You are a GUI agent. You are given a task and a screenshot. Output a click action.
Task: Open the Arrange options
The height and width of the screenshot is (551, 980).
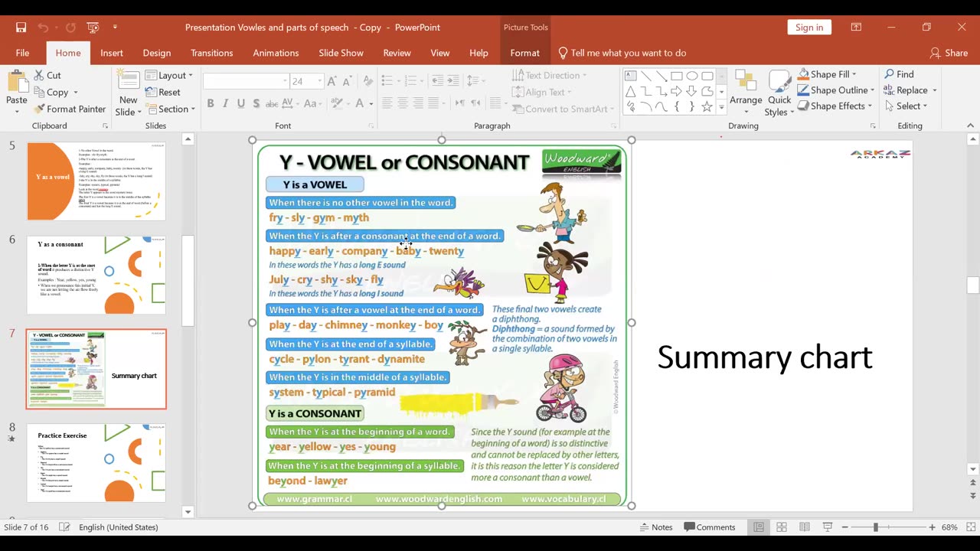click(746, 93)
